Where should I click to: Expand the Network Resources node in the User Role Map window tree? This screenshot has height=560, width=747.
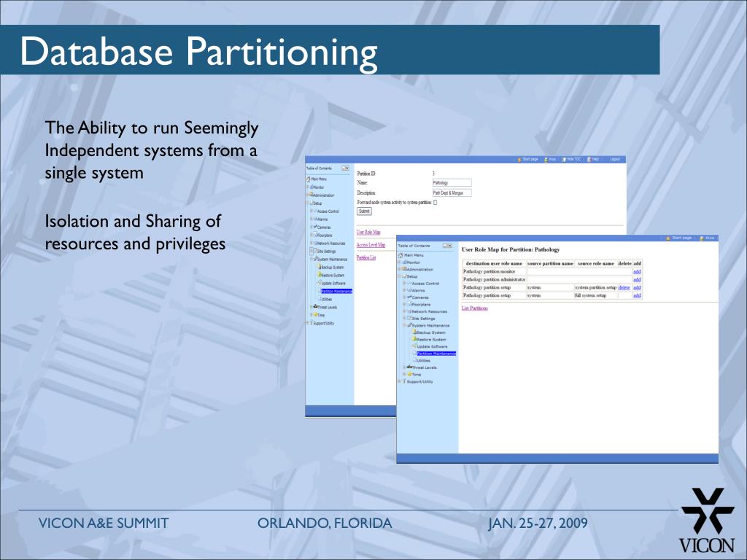click(404, 311)
